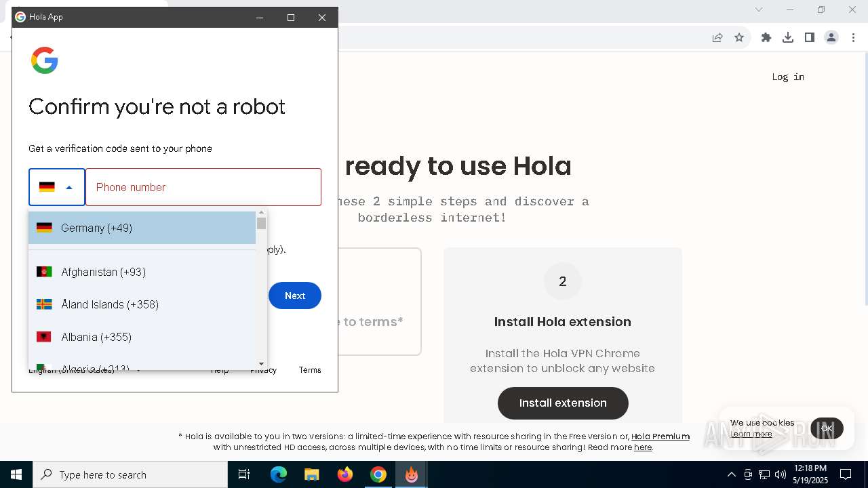The height and width of the screenshot is (488, 868).
Task: Launch Microsoft Edge from the taskbar
Action: tap(279, 474)
